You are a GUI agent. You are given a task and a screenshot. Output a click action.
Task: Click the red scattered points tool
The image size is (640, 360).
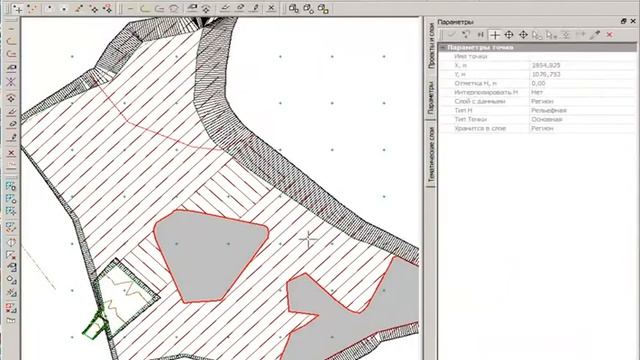tap(31, 9)
